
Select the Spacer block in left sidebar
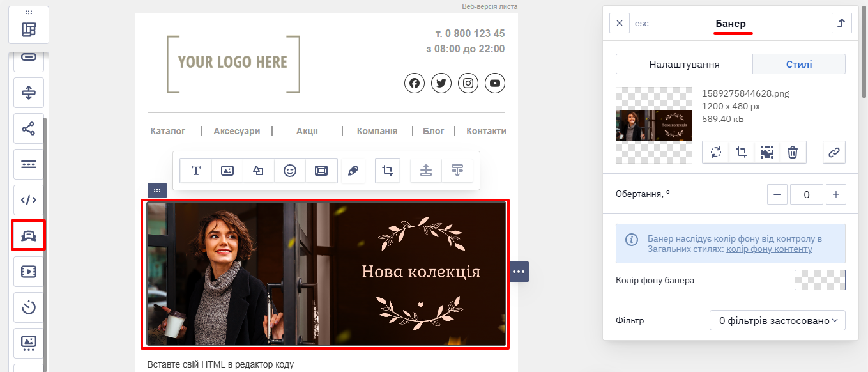point(29,93)
